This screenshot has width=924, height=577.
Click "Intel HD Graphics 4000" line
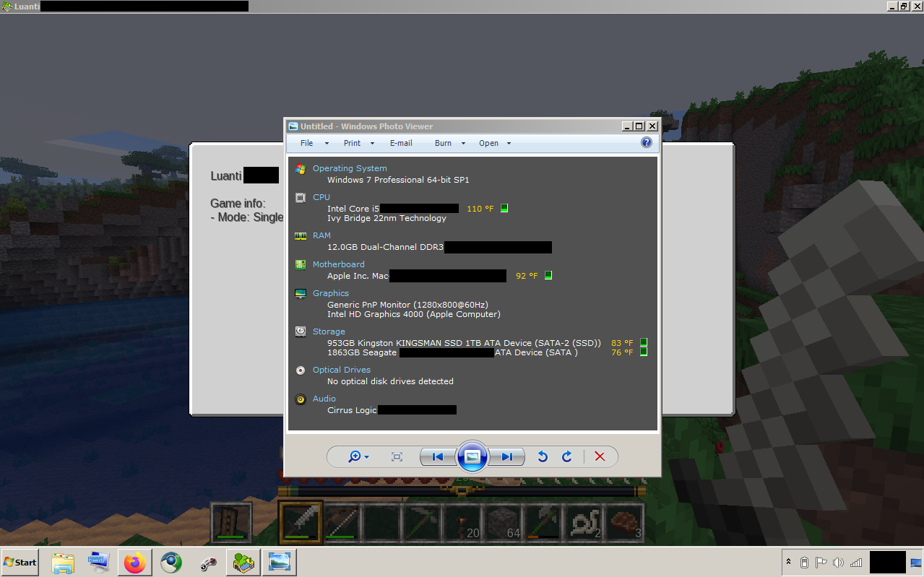pyautogui.click(x=413, y=314)
